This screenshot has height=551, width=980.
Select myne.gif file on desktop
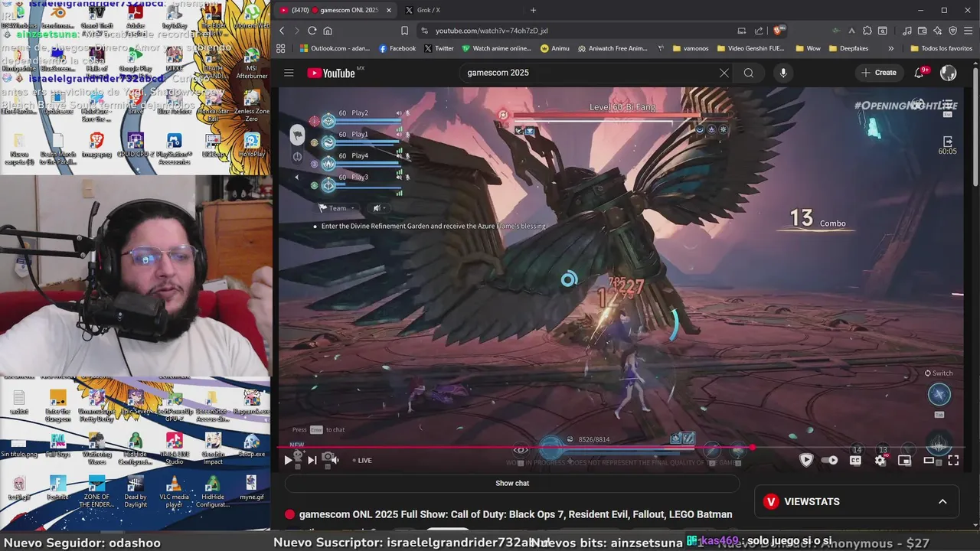pos(252,487)
